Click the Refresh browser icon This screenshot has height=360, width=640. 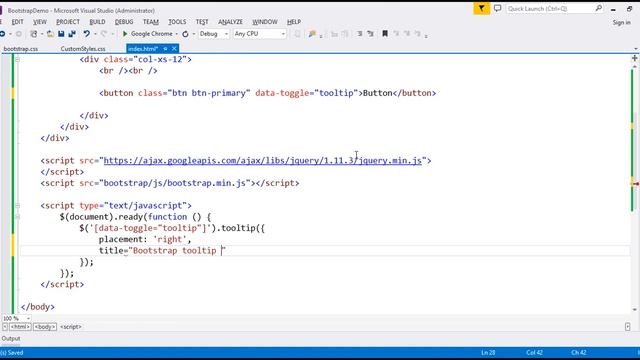(185, 34)
